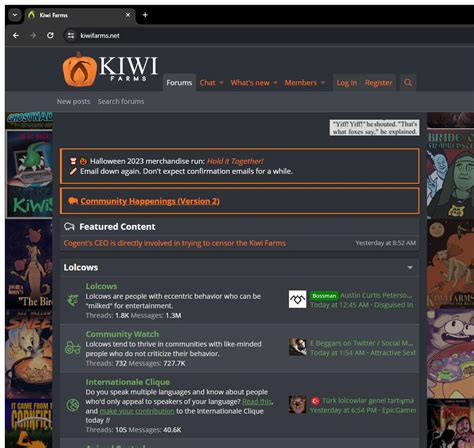The height and width of the screenshot is (448, 474).
Task: Click the green Kiwis poster in left sidebar
Action: [29, 174]
